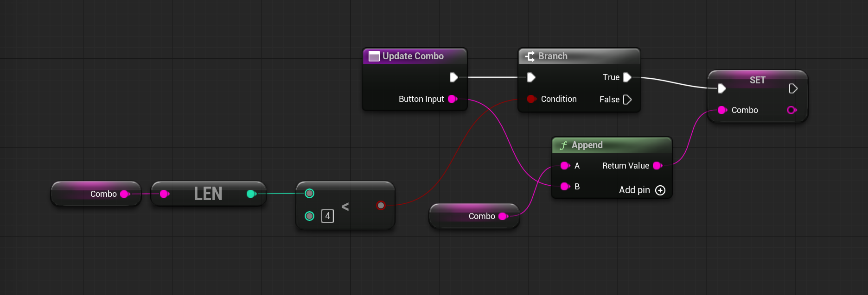Click the less-than node value field showing 4
The width and height of the screenshot is (868, 295).
[x=327, y=216]
